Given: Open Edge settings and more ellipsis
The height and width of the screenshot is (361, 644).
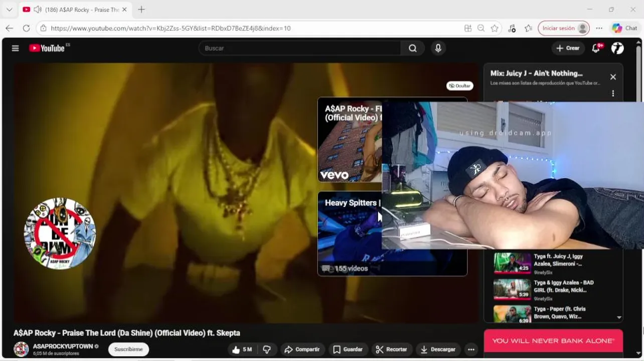Looking at the screenshot, I should tap(599, 28).
